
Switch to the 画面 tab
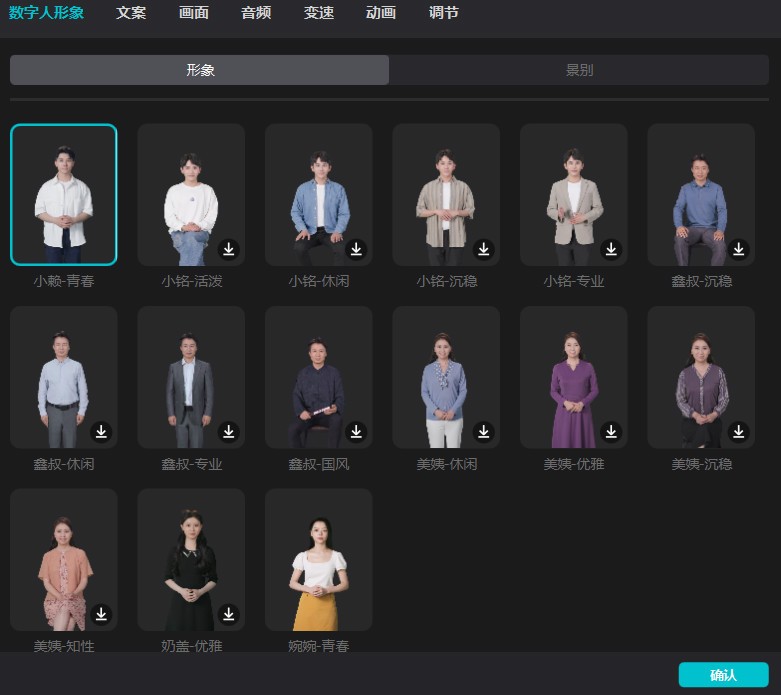tap(194, 12)
